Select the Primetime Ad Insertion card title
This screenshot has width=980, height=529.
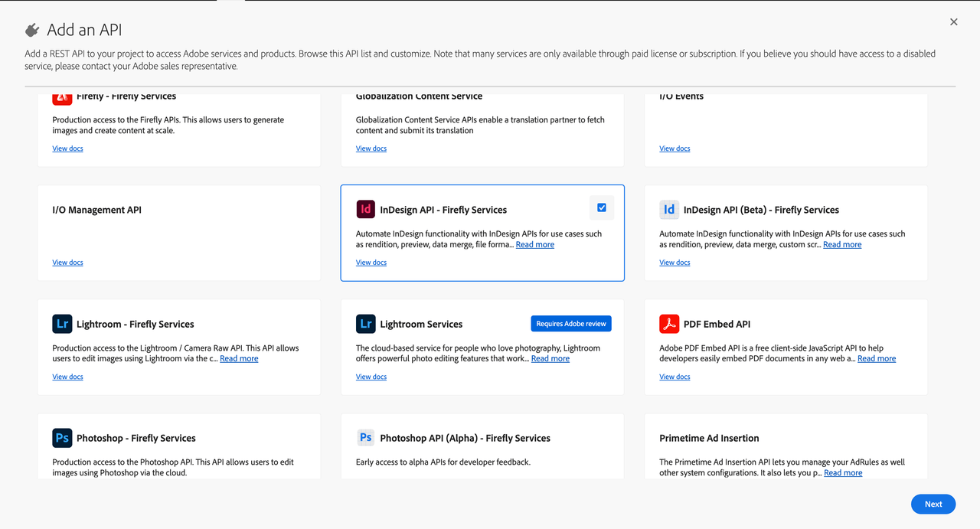pyautogui.click(x=709, y=438)
